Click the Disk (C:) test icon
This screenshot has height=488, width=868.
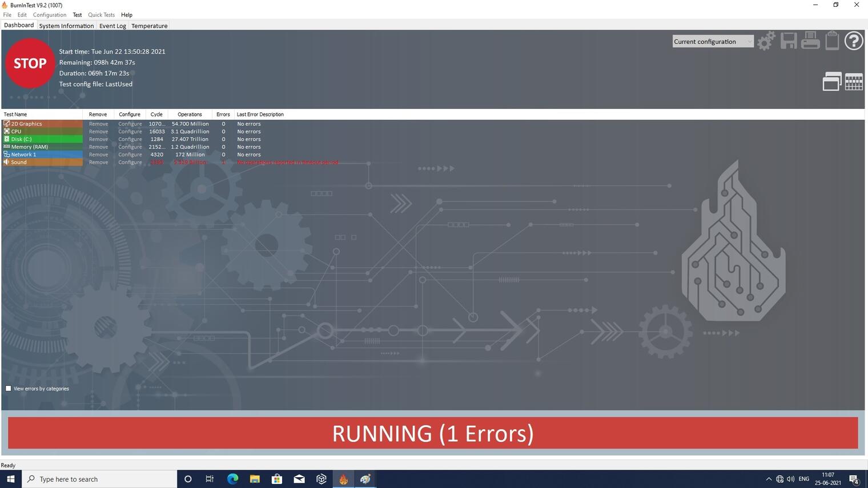click(x=7, y=139)
